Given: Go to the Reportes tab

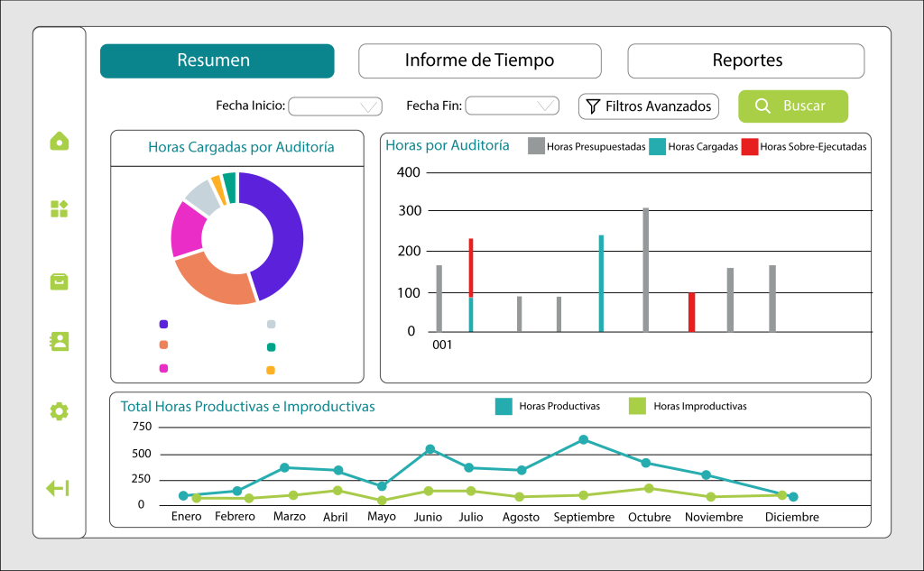Looking at the screenshot, I should coord(746,60).
